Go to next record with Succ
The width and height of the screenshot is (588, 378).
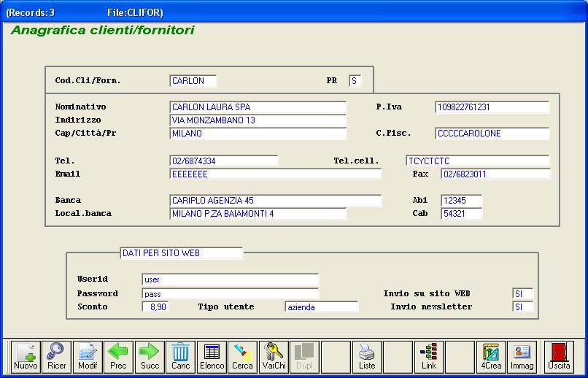150,357
